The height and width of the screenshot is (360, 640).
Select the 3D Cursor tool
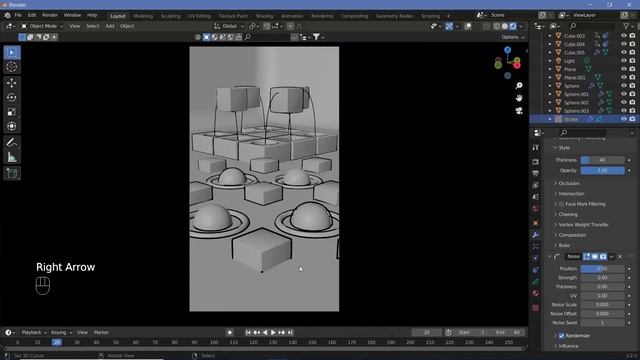point(12,67)
